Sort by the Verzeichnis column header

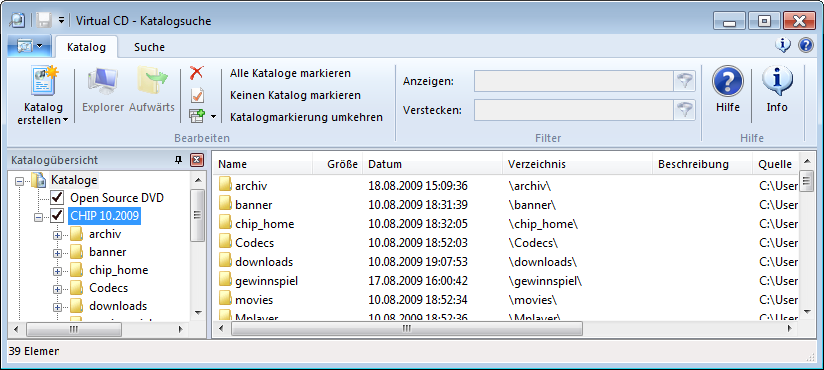coord(578,164)
